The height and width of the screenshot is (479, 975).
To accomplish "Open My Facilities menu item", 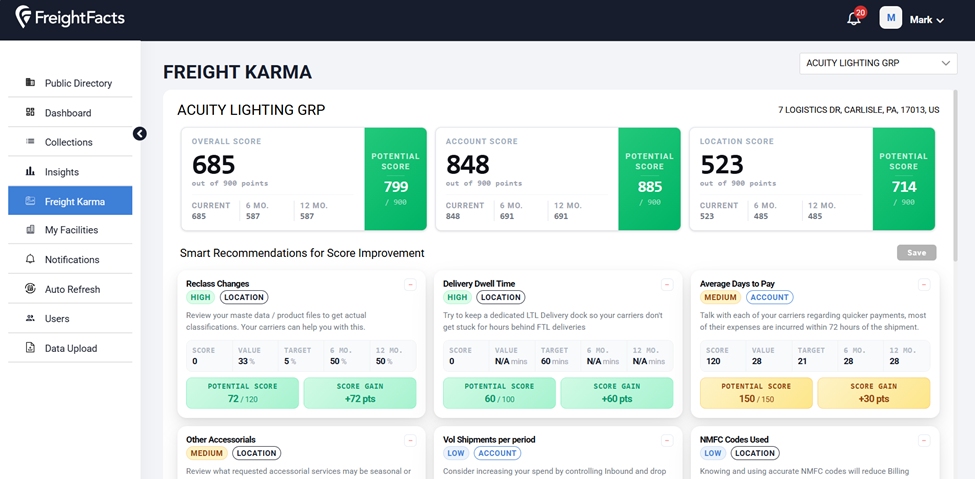I will coord(70,230).
